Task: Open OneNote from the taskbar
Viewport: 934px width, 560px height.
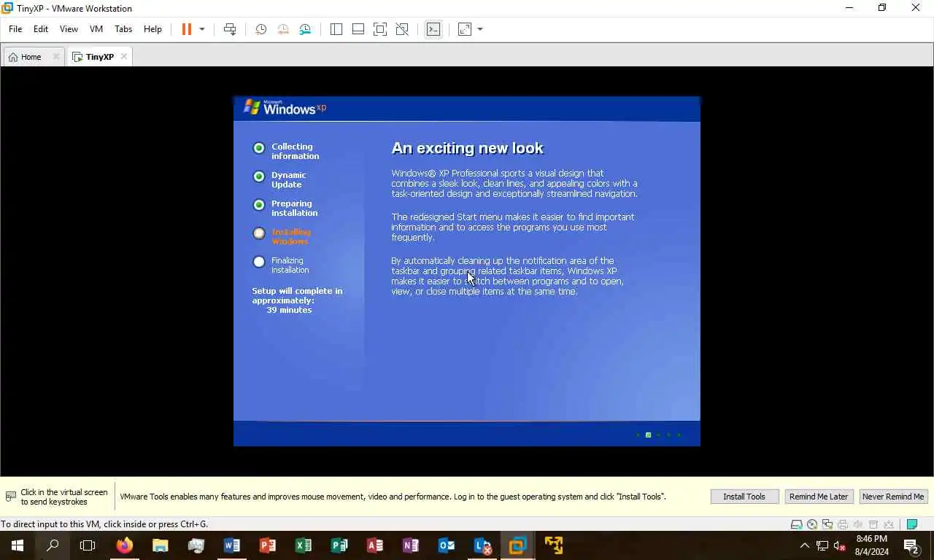Action: coord(411,545)
